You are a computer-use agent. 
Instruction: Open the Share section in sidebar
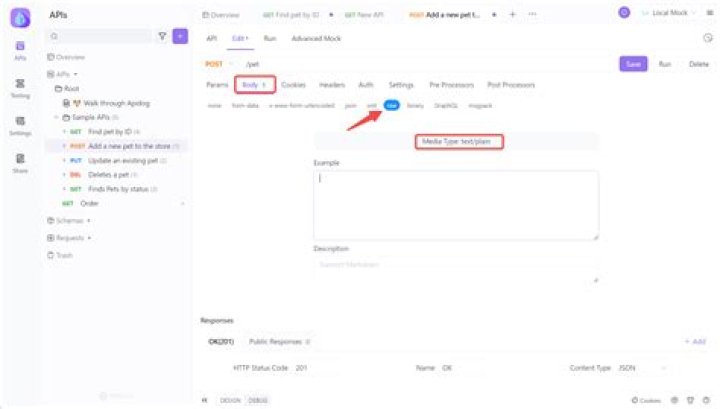(x=20, y=163)
